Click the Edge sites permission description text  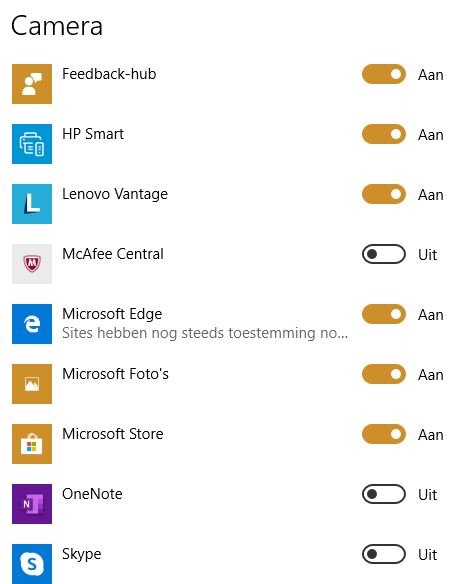coord(205,333)
